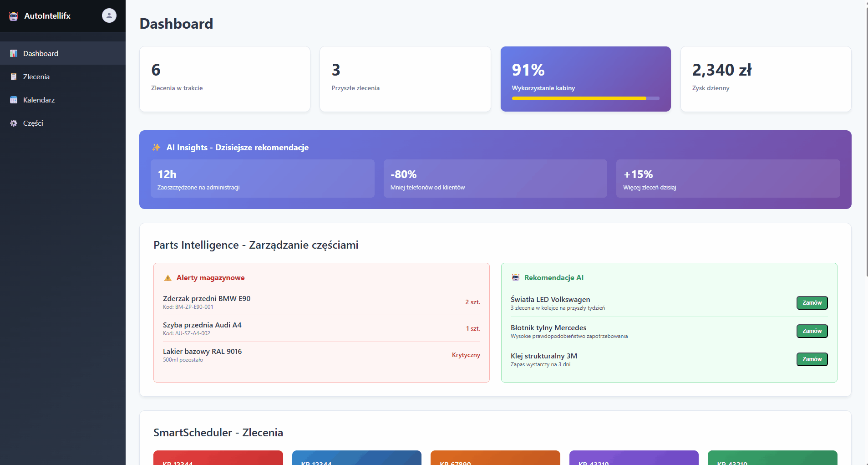Select the Kalendarz calendar icon
This screenshot has height=465, width=868.
[14, 100]
